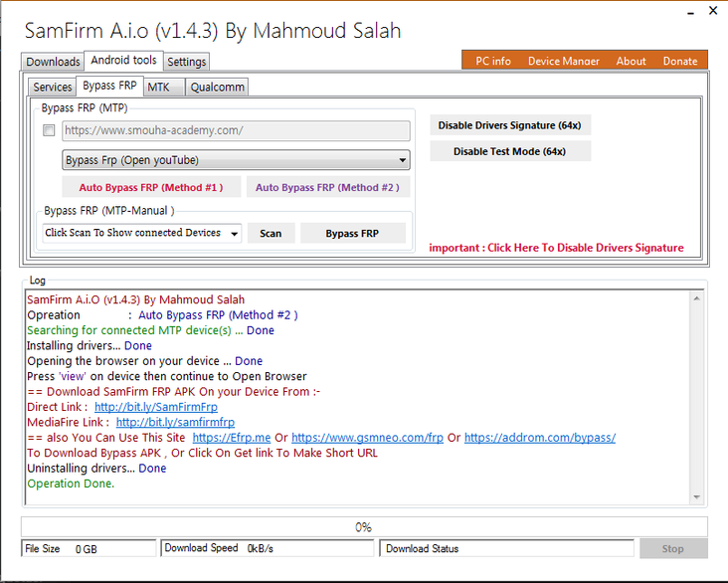Viewport: 728px width, 583px height.
Task: Click the "Press 'view' on device" log line
Action: (x=167, y=376)
